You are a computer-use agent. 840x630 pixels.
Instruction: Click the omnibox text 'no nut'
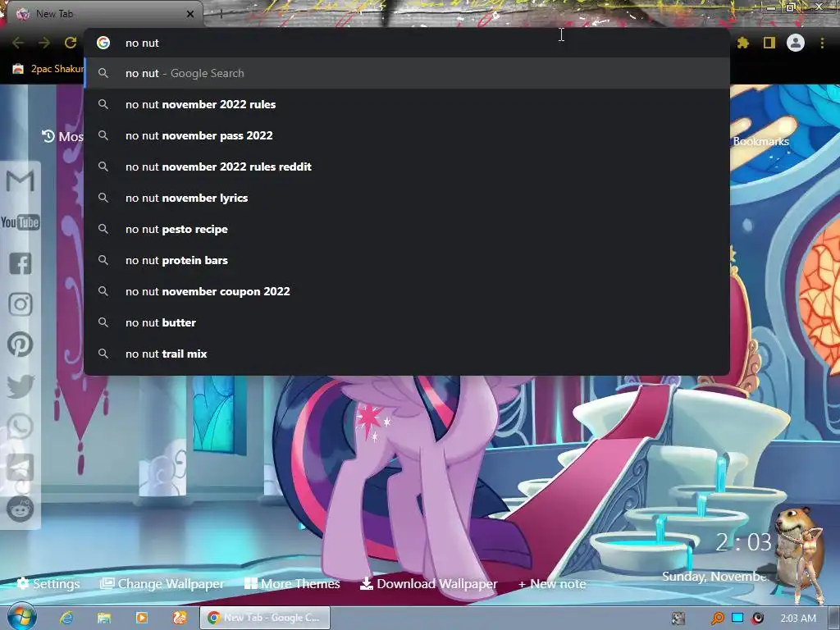pyautogui.click(x=142, y=43)
